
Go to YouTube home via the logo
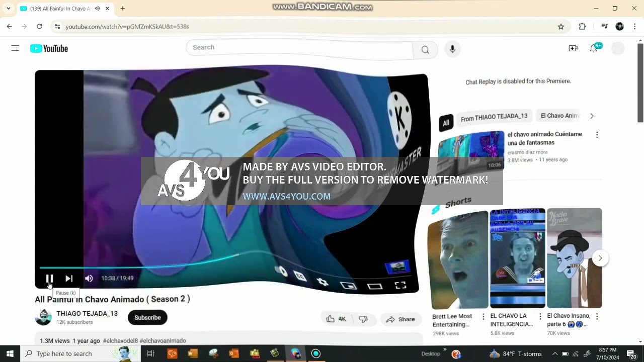(49, 48)
